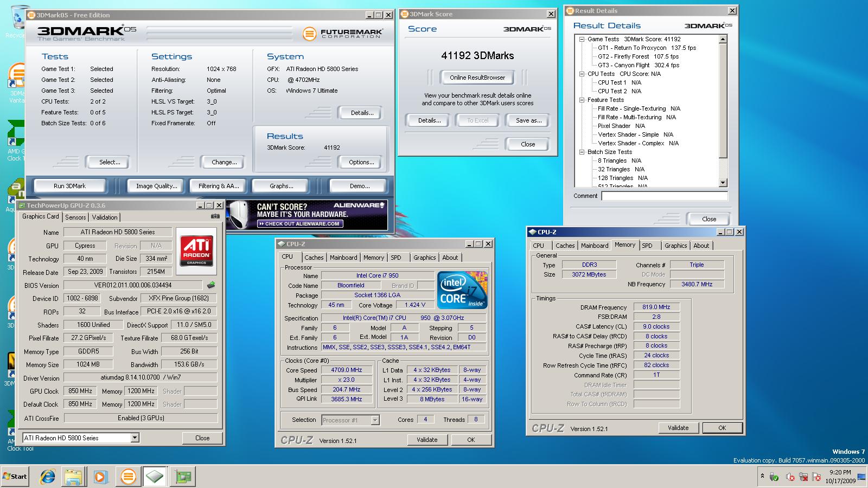Click the Filtering & AA button
Viewport: 868px width, 488px height.
coord(219,186)
